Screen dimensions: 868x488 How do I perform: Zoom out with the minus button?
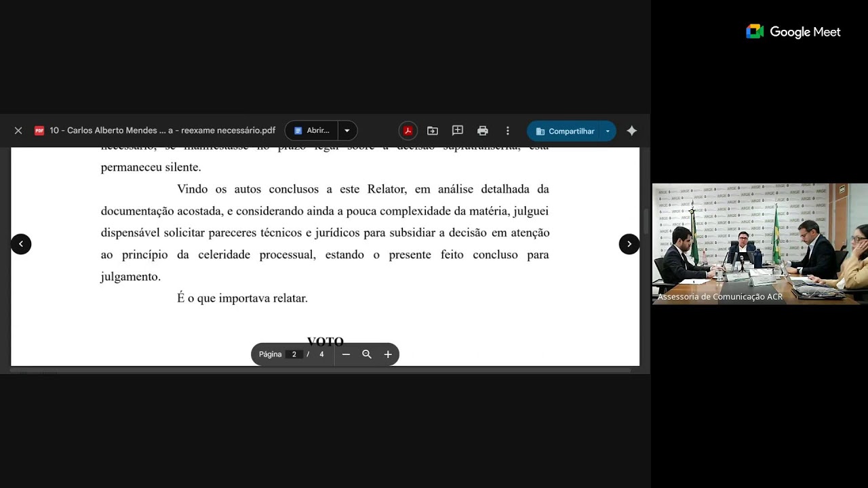pyautogui.click(x=346, y=354)
